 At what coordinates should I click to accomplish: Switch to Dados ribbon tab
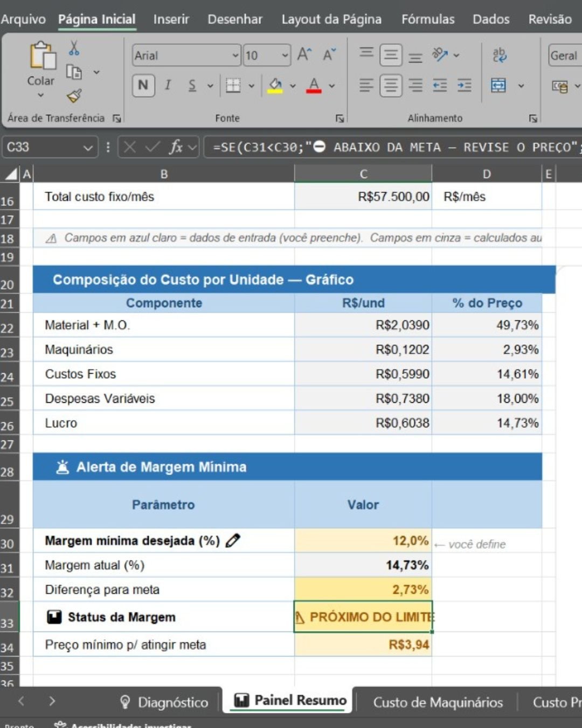491,19
